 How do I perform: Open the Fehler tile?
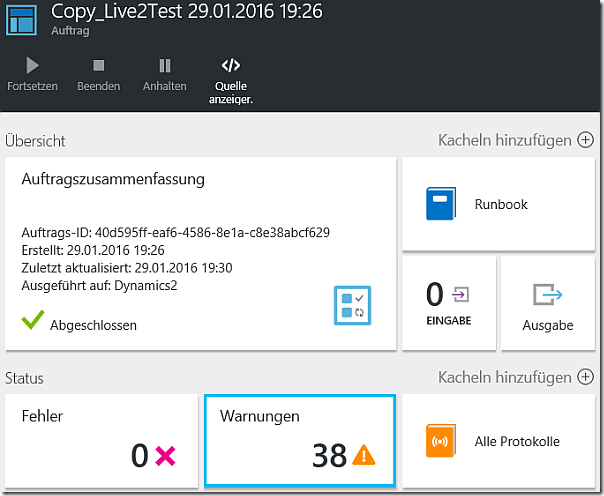[101, 440]
